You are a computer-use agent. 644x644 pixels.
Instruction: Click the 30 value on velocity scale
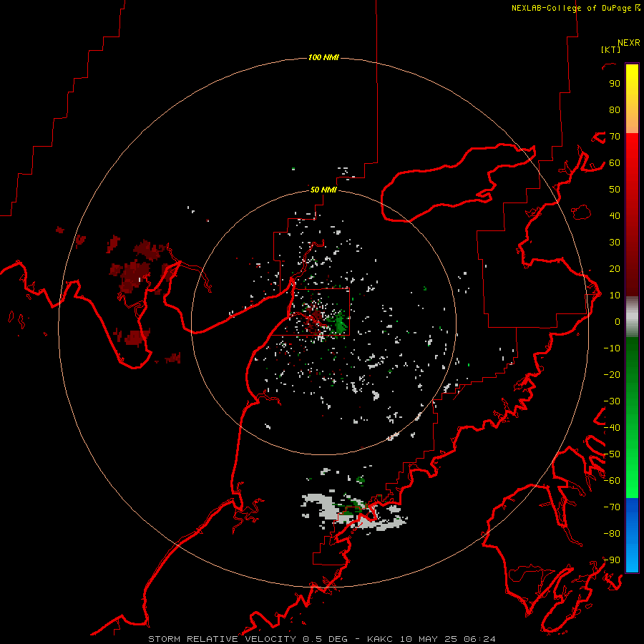click(615, 243)
